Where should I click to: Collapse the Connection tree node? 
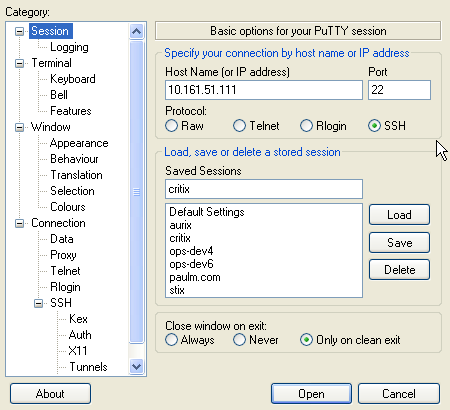tap(20, 223)
